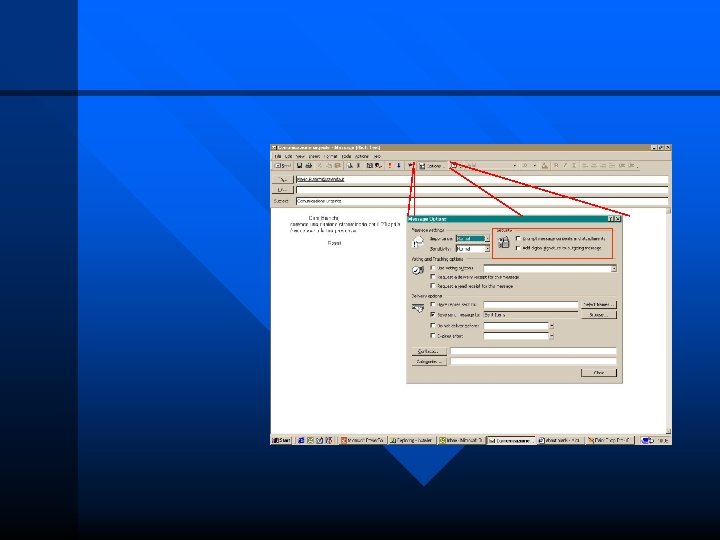Click the Internet Explorer quick launch icon
720x540 pixels.
[x=301, y=440]
